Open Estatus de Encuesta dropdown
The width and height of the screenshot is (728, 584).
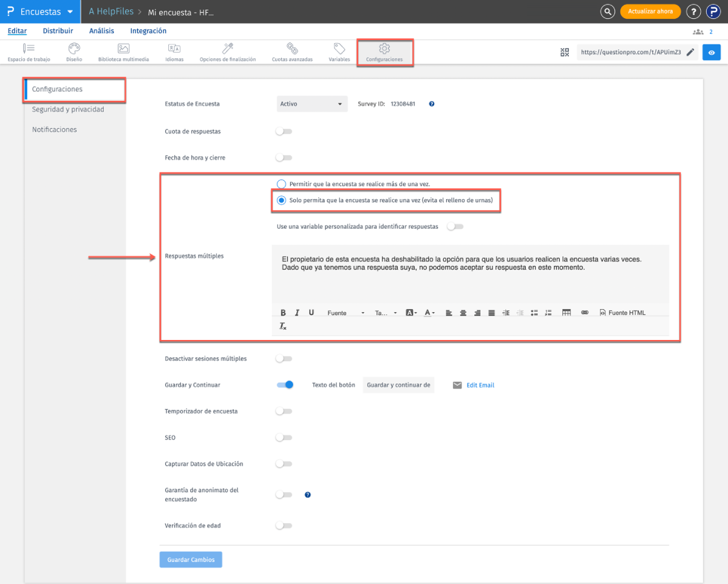point(312,104)
